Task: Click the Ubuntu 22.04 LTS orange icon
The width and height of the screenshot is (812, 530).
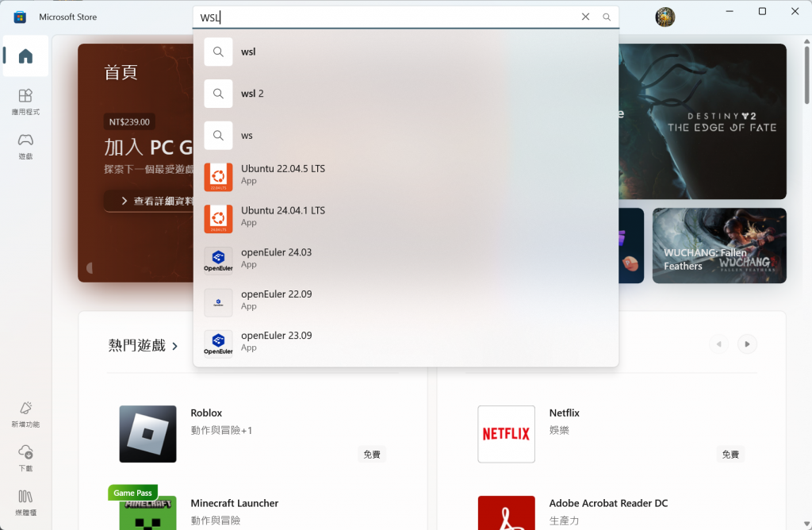Action: [218, 177]
